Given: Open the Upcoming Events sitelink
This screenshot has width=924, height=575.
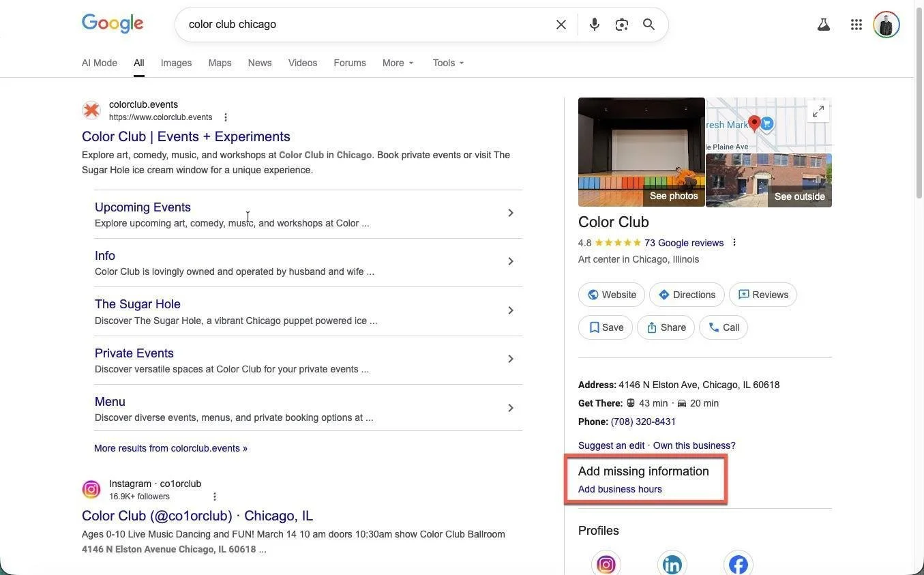Looking at the screenshot, I should tap(143, 207).
